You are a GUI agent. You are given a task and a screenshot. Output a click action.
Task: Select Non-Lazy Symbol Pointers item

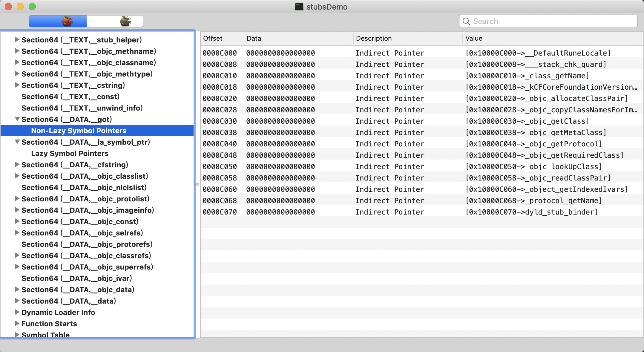click(x=79, y=131)
